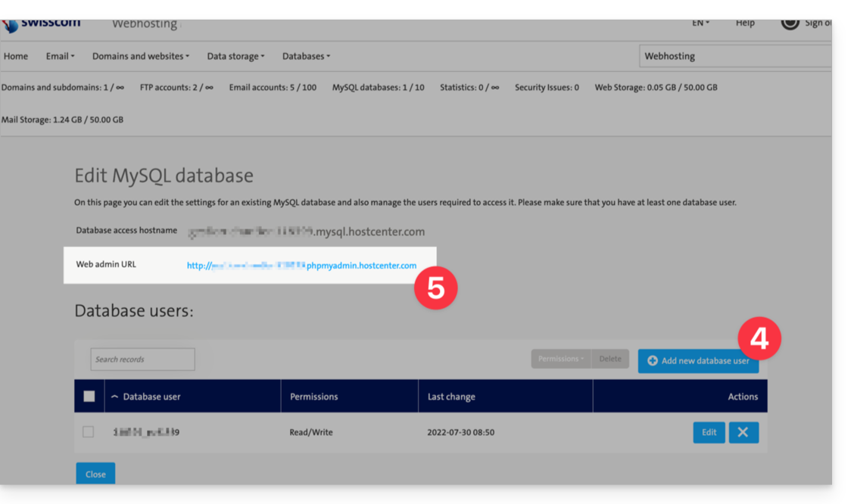Open the Permissions dropdown button
This screenshot has height=504, width=851.
[x=560, y=359]
